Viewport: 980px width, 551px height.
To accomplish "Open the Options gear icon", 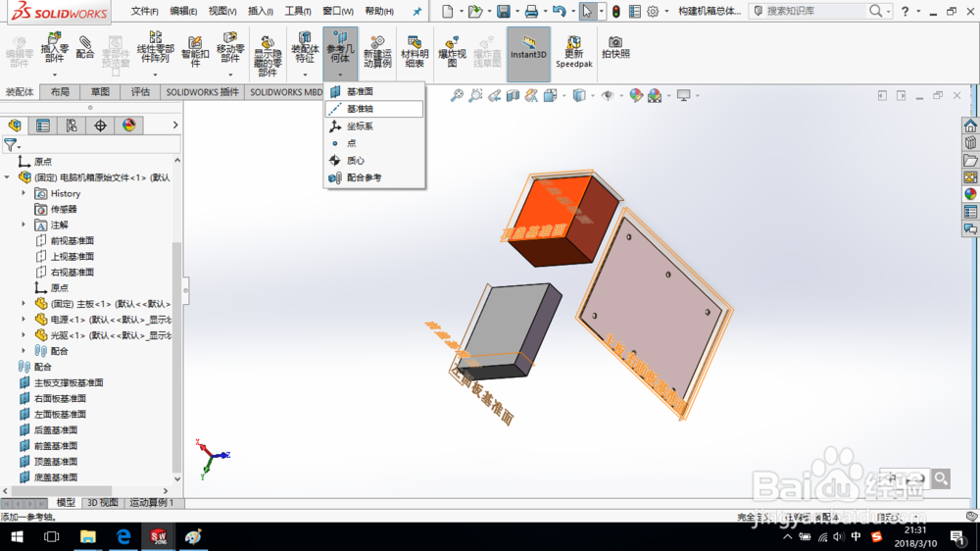I will [x=653, y=11].
